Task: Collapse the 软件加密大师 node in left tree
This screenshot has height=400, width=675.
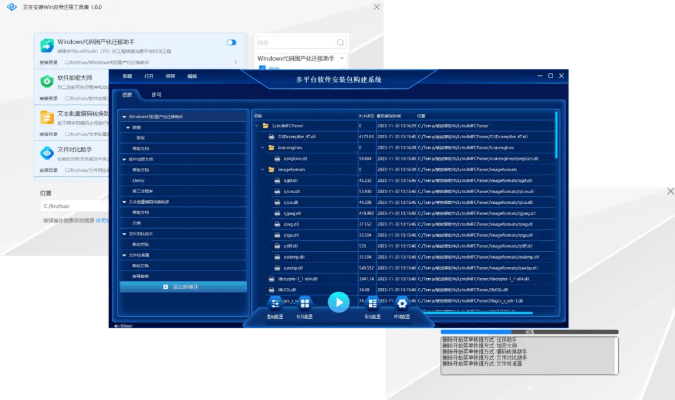Action: 126,158
